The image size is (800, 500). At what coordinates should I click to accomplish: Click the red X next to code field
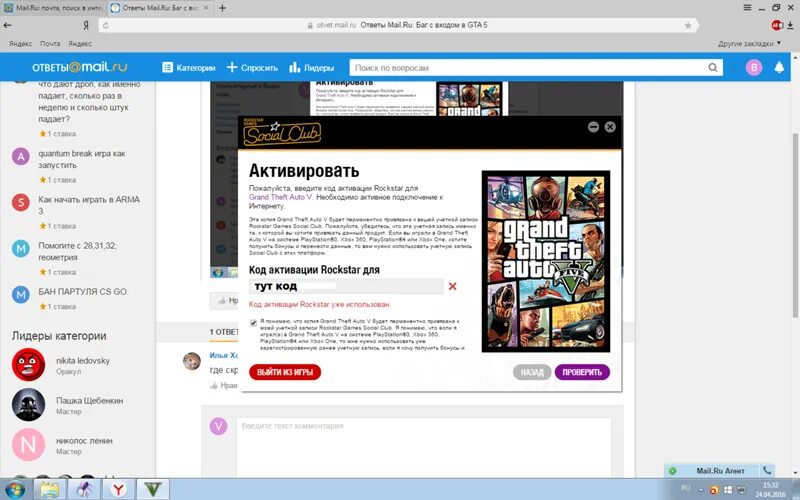click(453, 286)
